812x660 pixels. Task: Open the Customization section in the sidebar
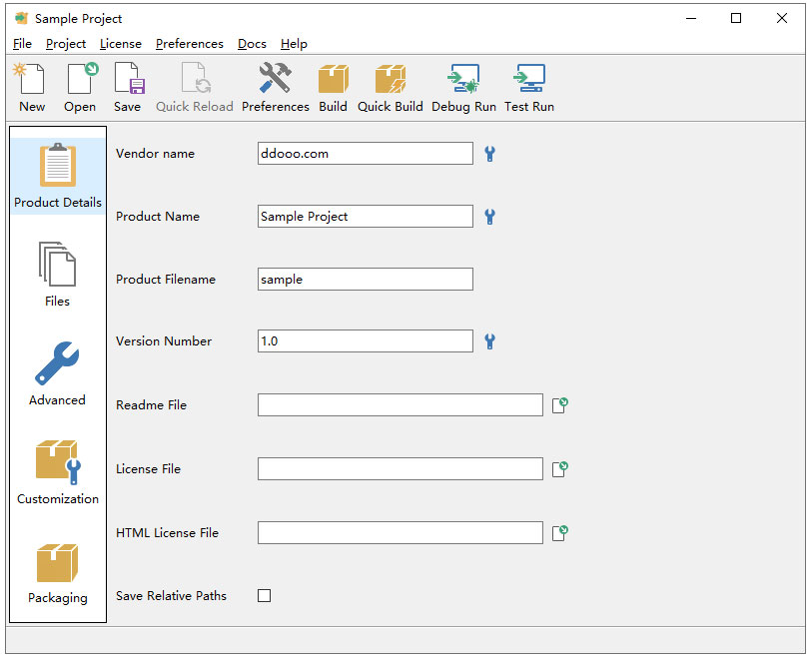58,472
